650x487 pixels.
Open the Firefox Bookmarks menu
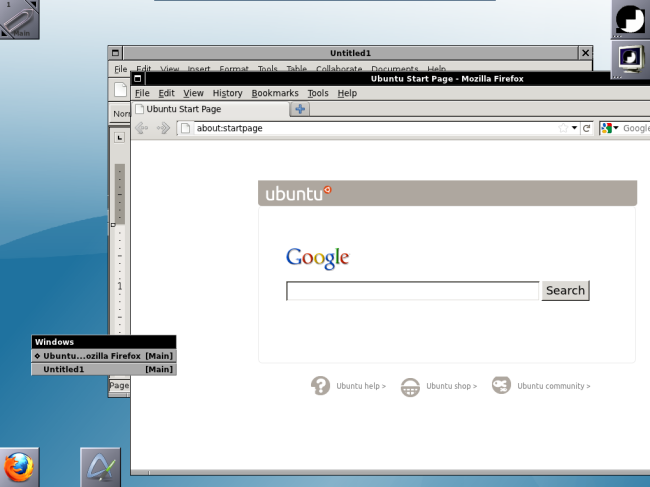pos(275,93)
